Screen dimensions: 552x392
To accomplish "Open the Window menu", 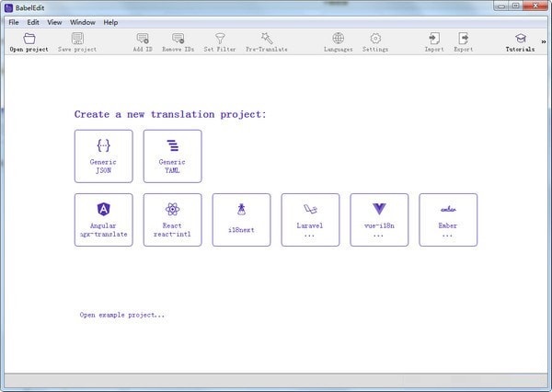I will (x=82, y=22).
